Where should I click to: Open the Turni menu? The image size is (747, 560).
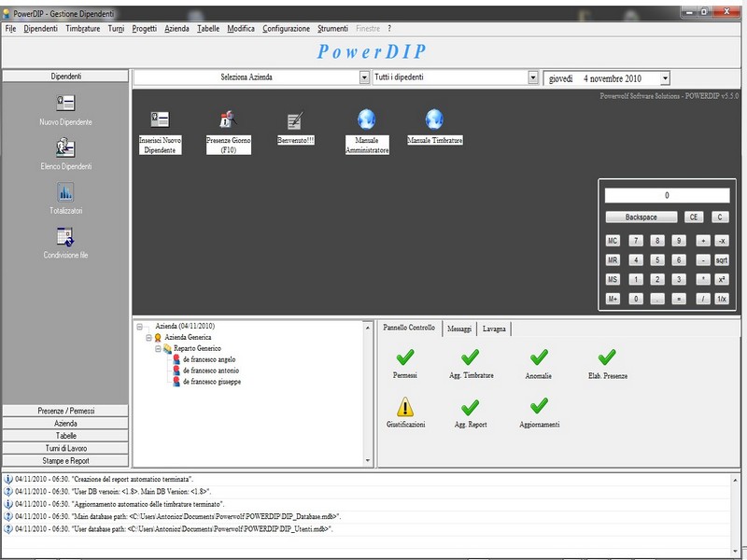(x=116, y=29)
